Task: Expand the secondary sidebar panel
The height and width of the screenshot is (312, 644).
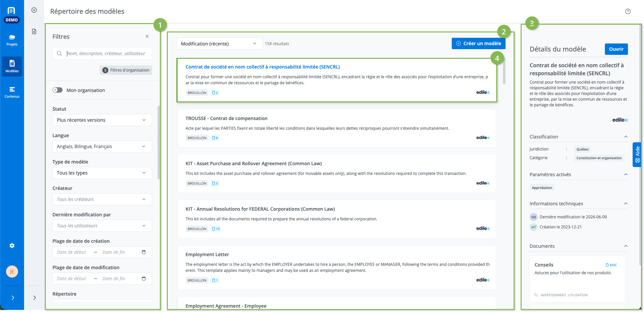Action: coord(34,297)
